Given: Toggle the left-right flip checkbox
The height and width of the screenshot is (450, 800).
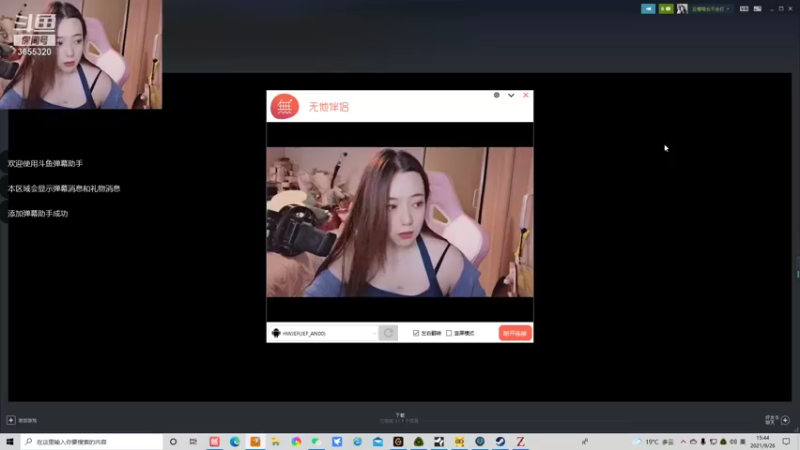Looking at the screenshot, I should [416, 333].
